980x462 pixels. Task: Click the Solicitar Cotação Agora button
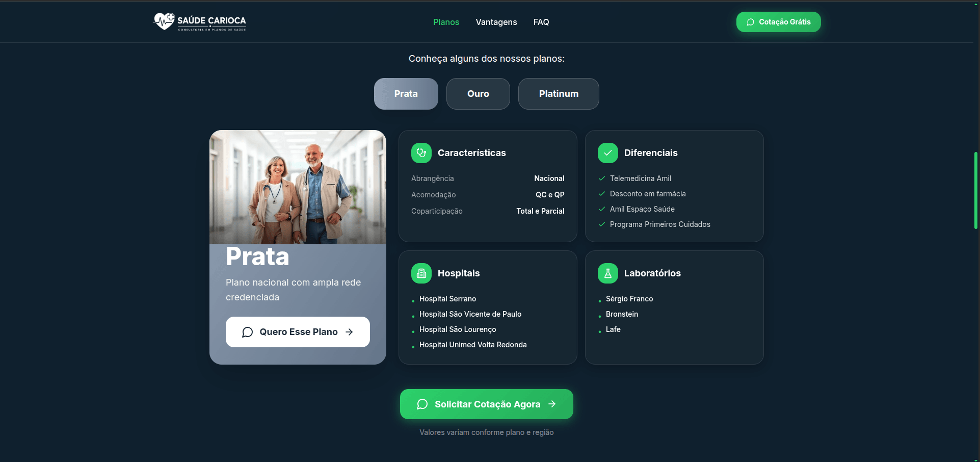pos(487,404)
